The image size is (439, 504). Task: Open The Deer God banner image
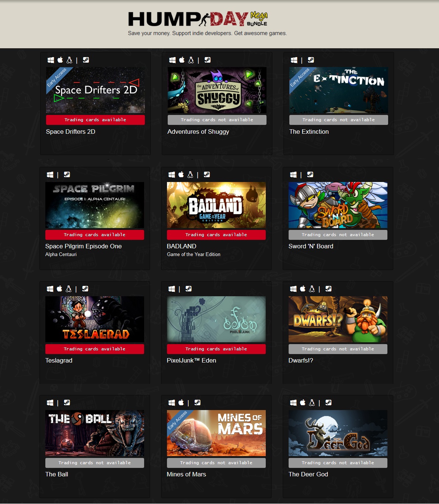tap(338, 433)
